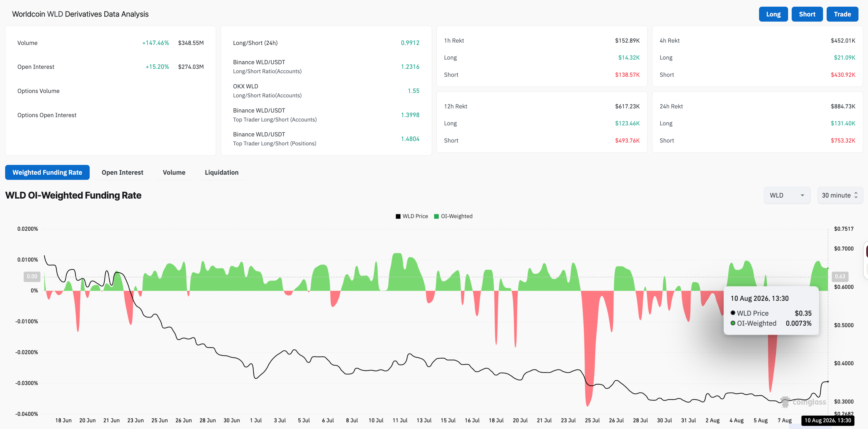Click the +15.20% open interest change
868x429 pixels.
point(157,67)
